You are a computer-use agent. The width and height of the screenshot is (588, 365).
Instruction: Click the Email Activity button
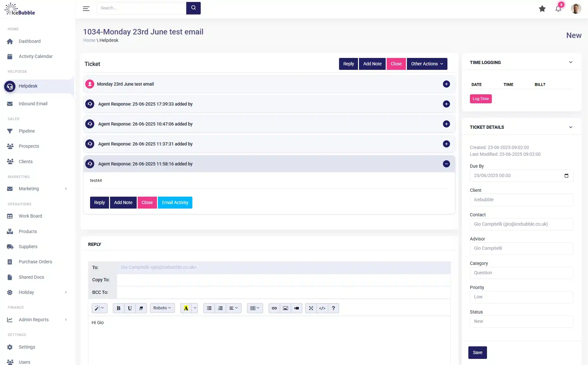click(175, 202)
